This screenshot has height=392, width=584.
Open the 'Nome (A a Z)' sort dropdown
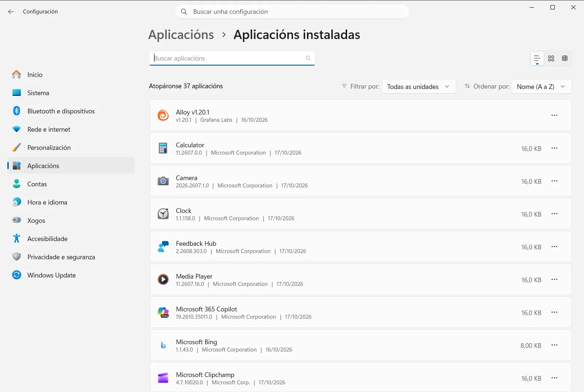tap(542, 86)
